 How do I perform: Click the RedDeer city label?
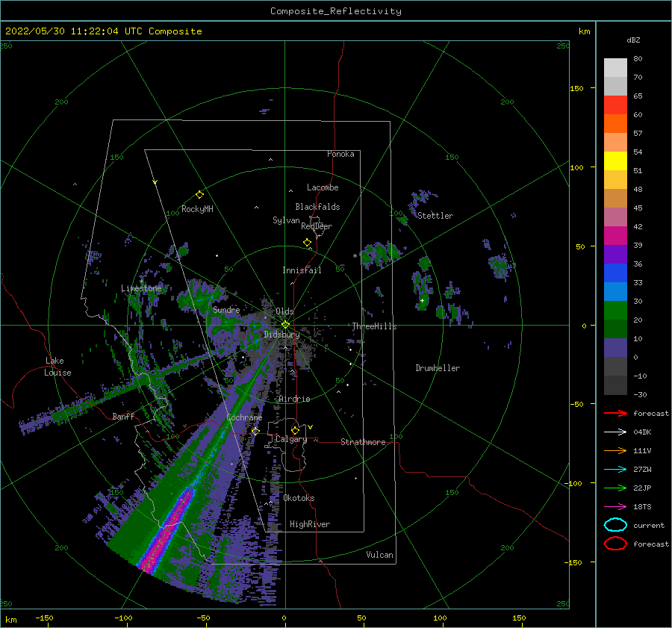(317, 226)
